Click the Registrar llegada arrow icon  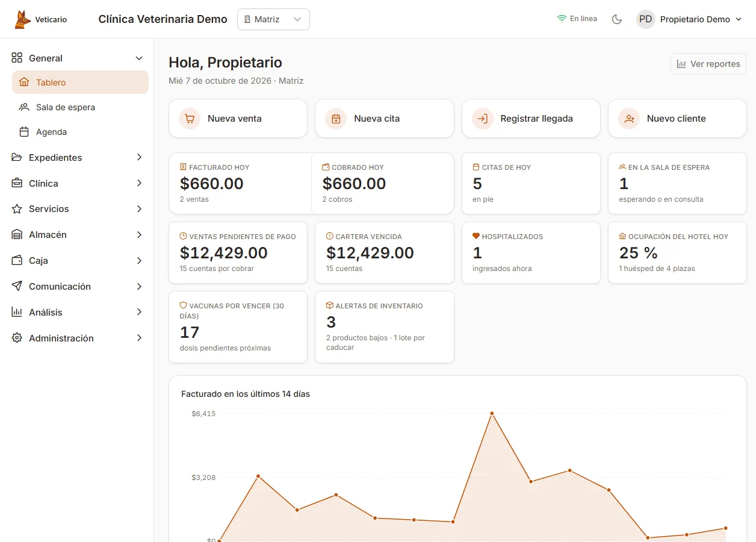(x=483, y=119)
